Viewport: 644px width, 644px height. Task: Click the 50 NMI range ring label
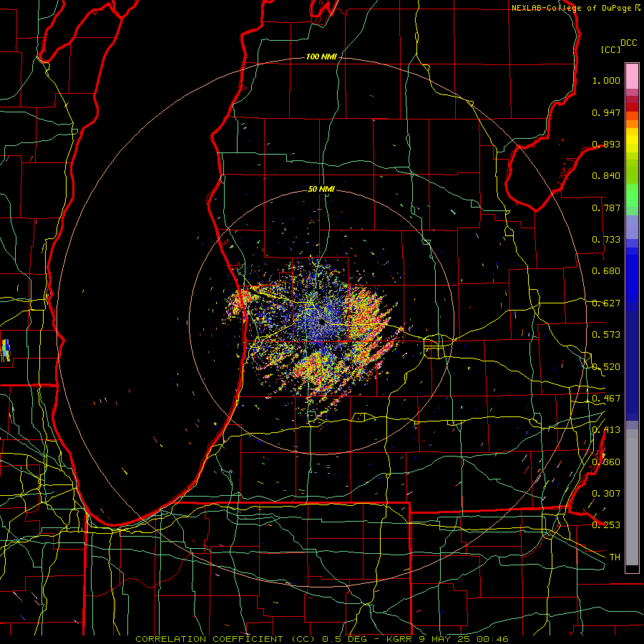(321, 189)
